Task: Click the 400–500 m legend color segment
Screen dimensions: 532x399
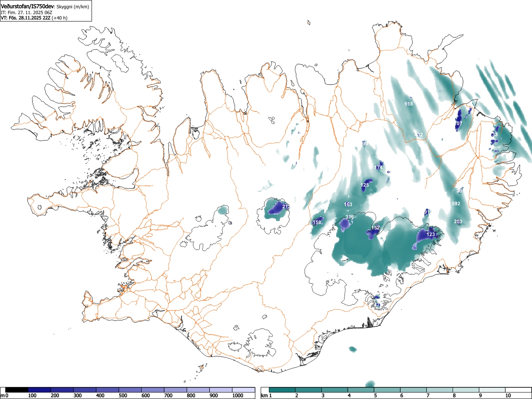Action: pyautogui.click(x=108, y=390)
